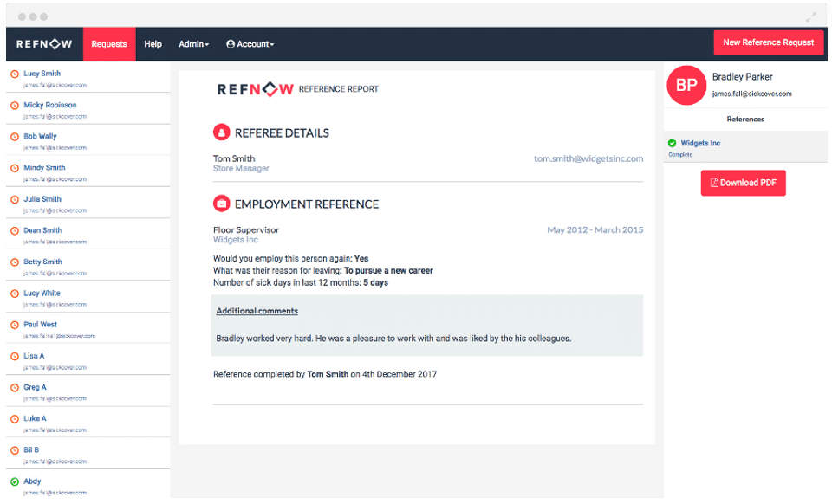832x504 pixels.
Task: Click the May 2012 - March 2015 dates
Action: tap(595, 230)
